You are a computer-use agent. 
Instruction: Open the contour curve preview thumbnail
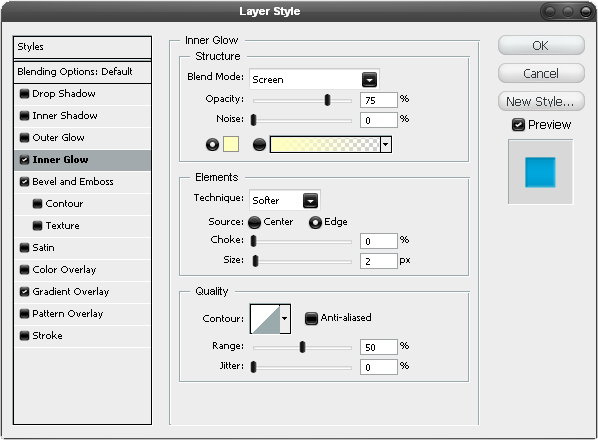point(265,319)
